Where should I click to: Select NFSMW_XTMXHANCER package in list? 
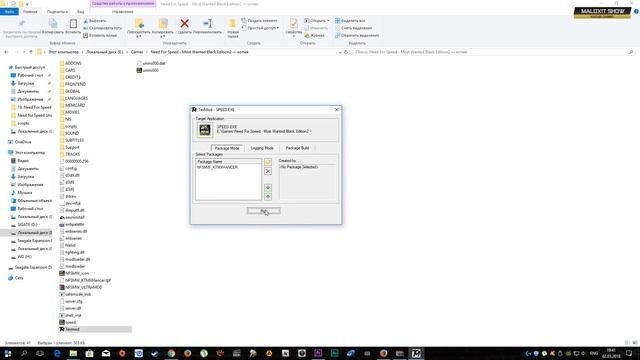[x=218, y=167]
